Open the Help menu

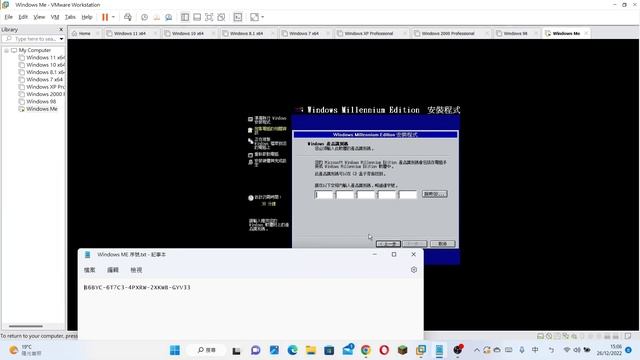pyautogui.click(x=87, y=17)
